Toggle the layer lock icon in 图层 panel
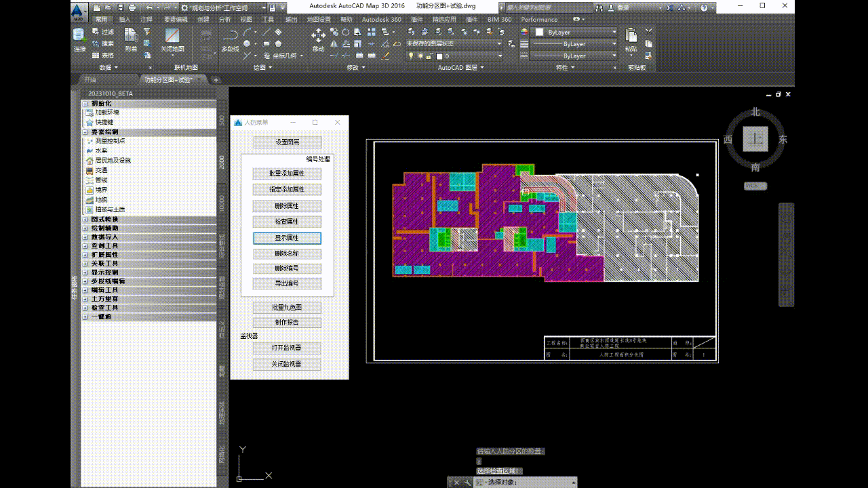The height and width of the screenshot is (488, 868). tap(429, 56)
